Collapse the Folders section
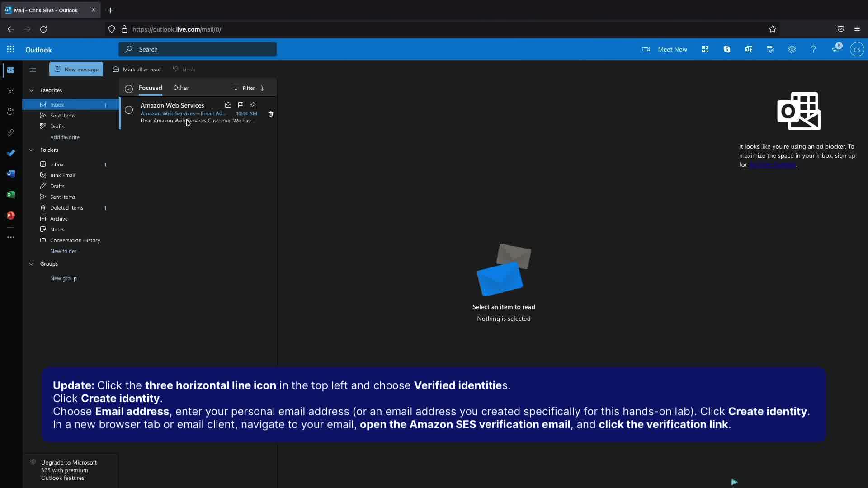 click(31, 150)
